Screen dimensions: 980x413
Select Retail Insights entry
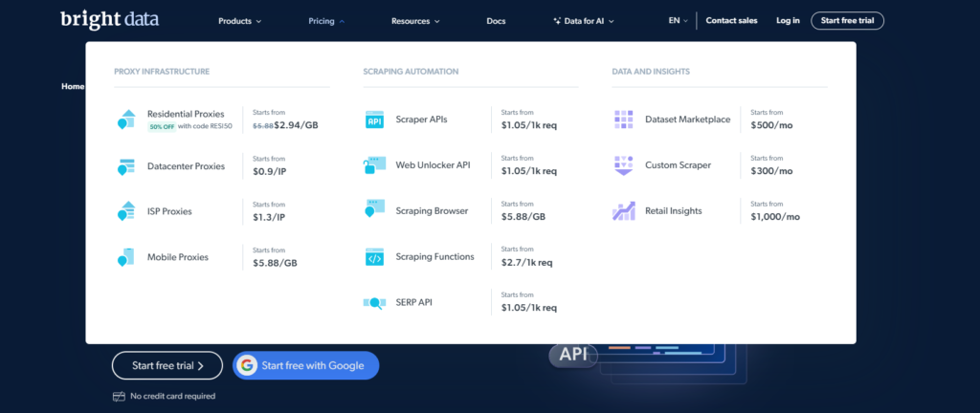(673, 211)
